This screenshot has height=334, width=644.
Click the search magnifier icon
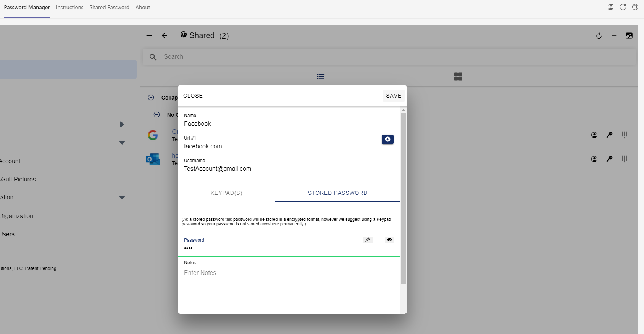pyautogui.click(x=153, y=57)
